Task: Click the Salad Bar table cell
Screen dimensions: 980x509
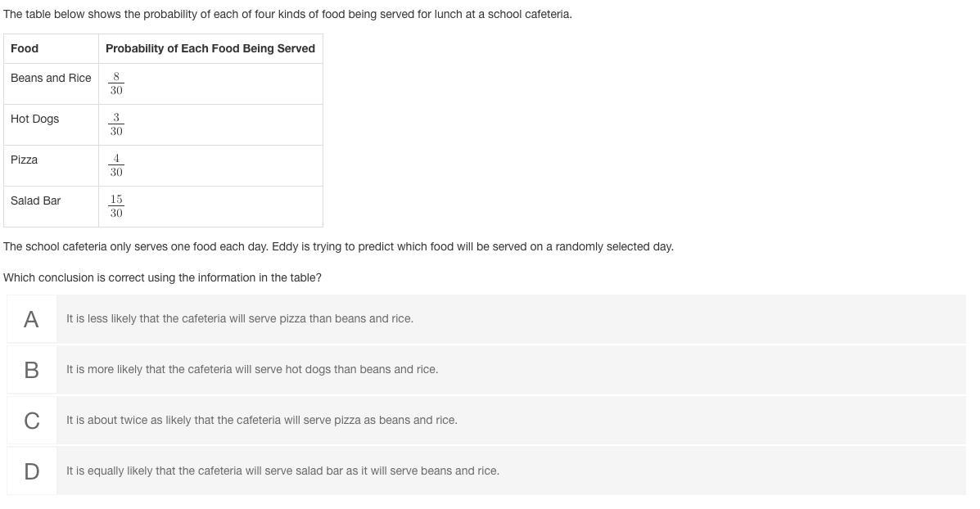Action: 52,207
